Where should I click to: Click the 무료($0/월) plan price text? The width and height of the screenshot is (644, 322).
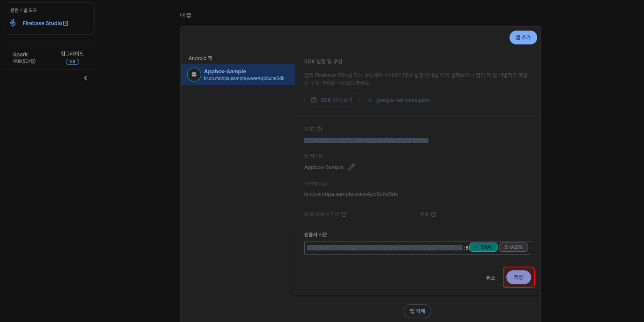(x=24, y=61)
